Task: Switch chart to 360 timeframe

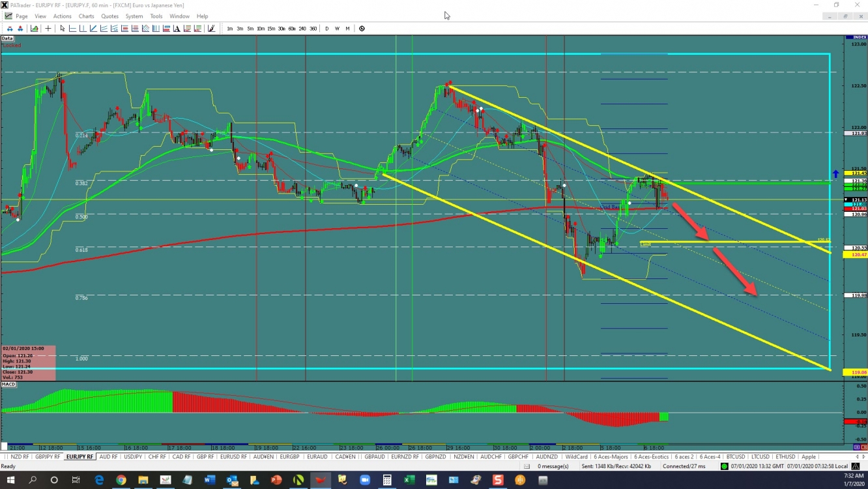Action: click(313, 28)
